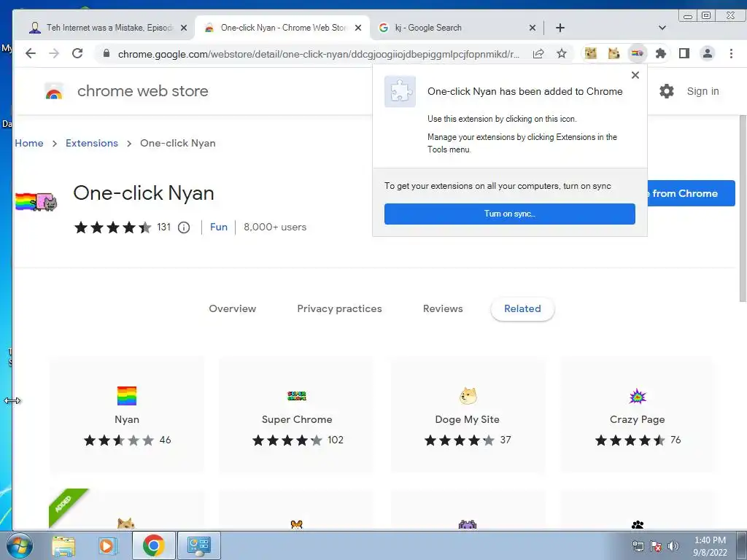This screenshot has height=560, width=747.
Task: Click the power plug tray icon
Action: [638, 547]
